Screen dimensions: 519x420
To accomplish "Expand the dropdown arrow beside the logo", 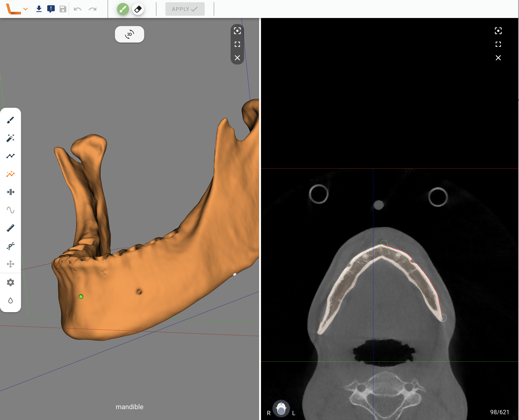I will 25,9.
